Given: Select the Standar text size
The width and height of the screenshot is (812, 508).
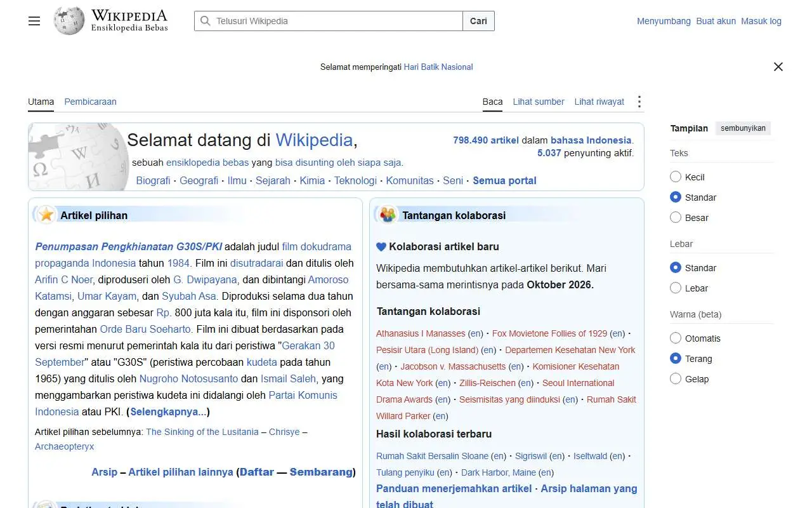Looking at the screenshot, I should (x=676, y=197).
